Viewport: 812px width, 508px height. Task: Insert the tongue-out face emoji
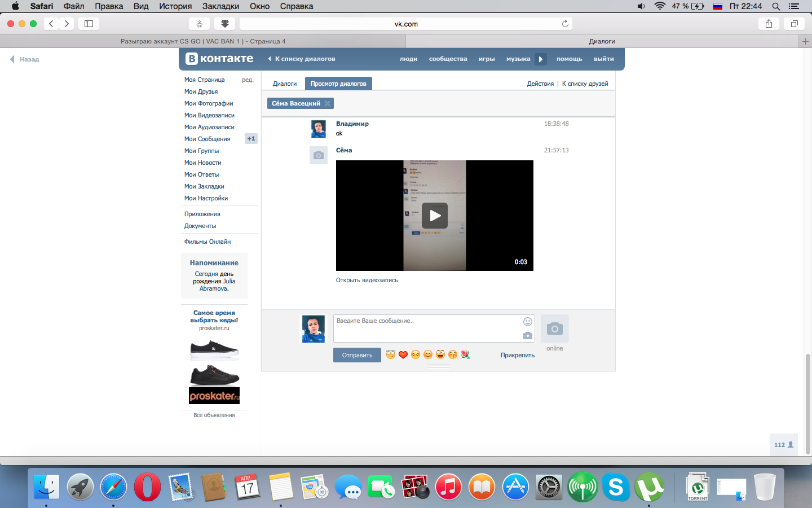click(x=440, y=354)
